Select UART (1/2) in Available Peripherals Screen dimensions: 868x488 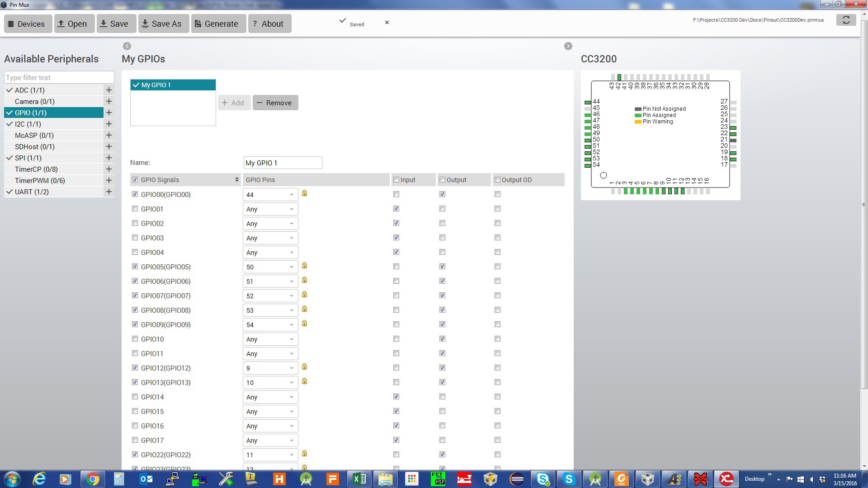[x=54, y=192]
